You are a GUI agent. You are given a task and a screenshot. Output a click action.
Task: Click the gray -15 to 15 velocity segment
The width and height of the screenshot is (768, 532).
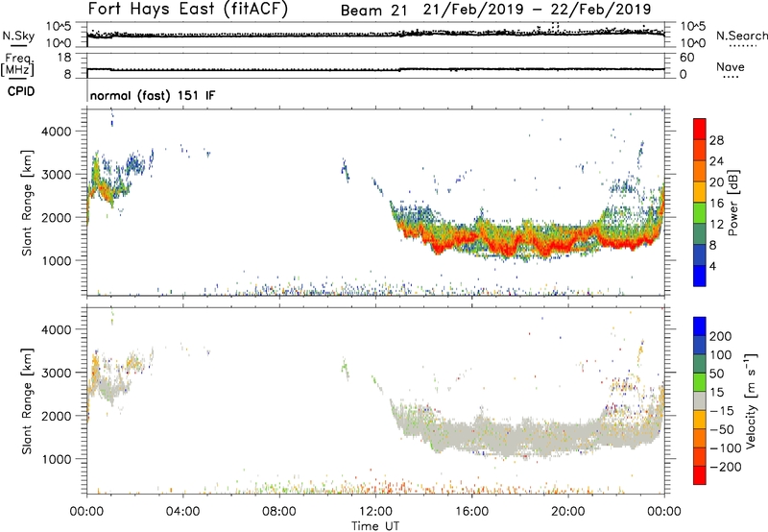click(700, 400)
